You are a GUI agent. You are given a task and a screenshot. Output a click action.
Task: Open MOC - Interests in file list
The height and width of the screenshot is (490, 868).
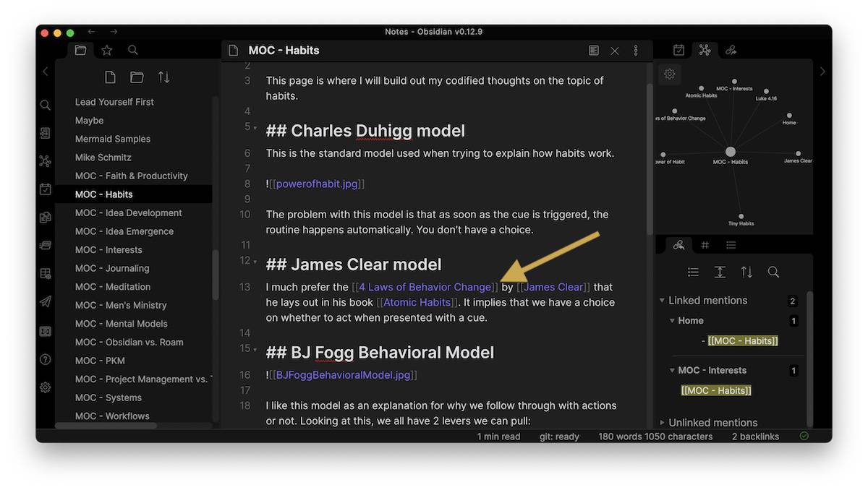(109, 250)
